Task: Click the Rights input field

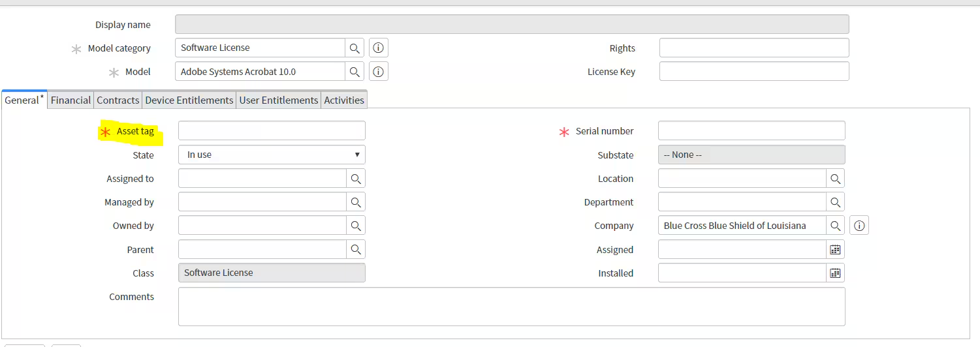Action: coord(754,48)
